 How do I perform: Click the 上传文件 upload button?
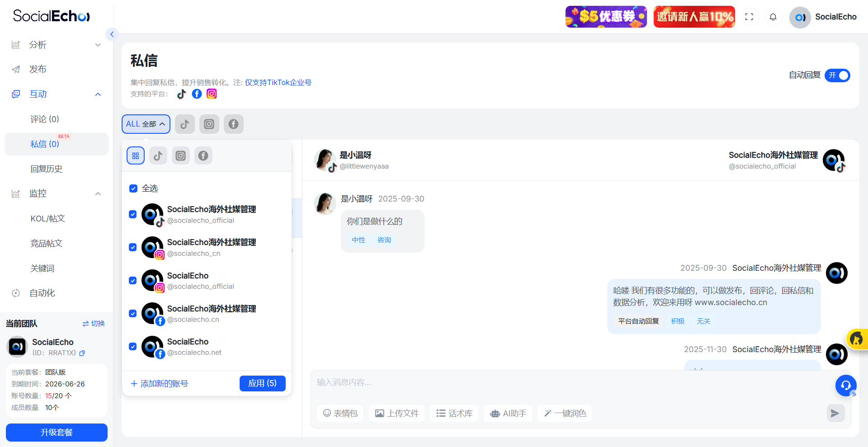(x=397, y=413)
